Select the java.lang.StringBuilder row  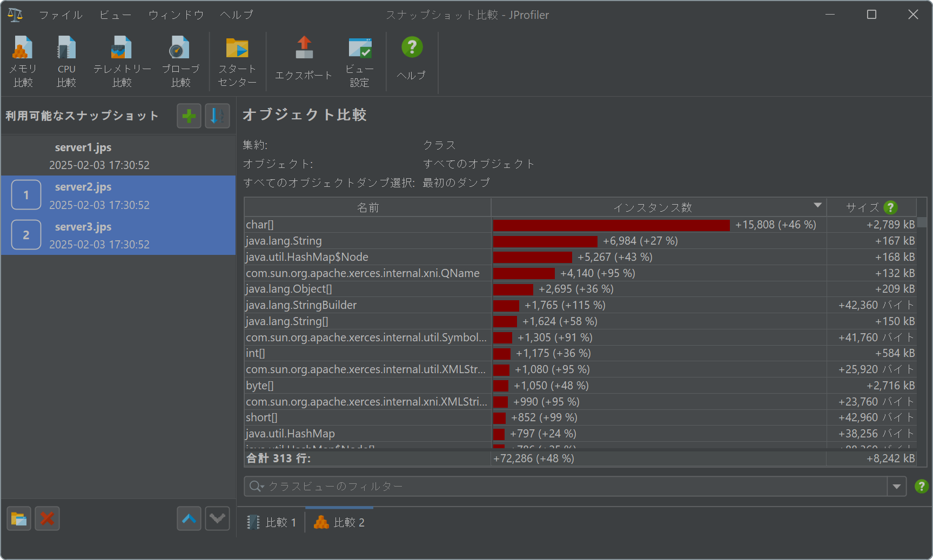tap(581, 305)
